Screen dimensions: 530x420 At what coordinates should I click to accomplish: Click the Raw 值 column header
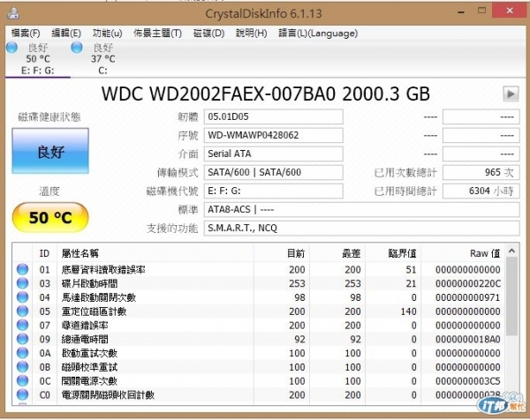pos(463,253)
